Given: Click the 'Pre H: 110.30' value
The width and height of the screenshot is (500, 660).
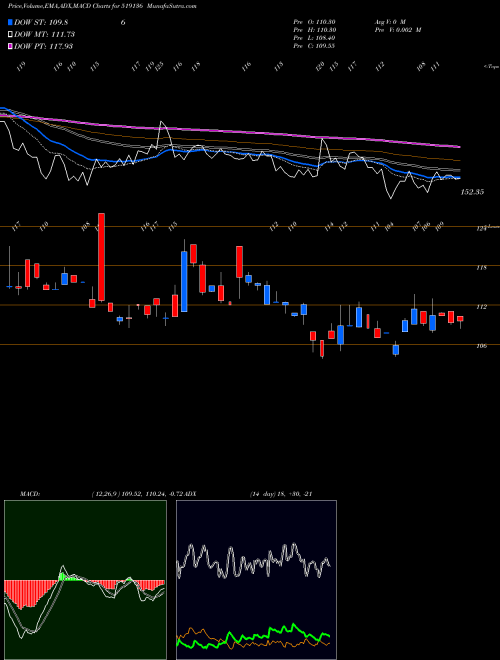Looking at the screenshot, I should pyautogui.click(x=314, y=30).
